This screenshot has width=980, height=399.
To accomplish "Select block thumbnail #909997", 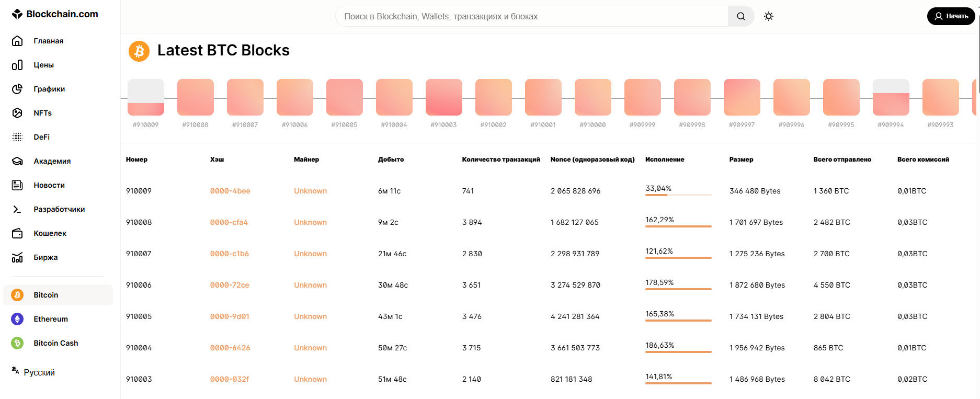I will 742,97.
